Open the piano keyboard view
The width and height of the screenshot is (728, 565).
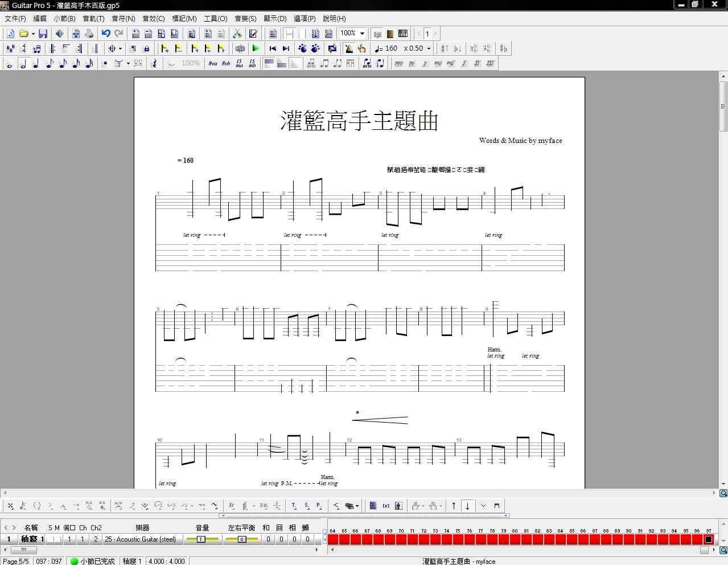point(403,34)
